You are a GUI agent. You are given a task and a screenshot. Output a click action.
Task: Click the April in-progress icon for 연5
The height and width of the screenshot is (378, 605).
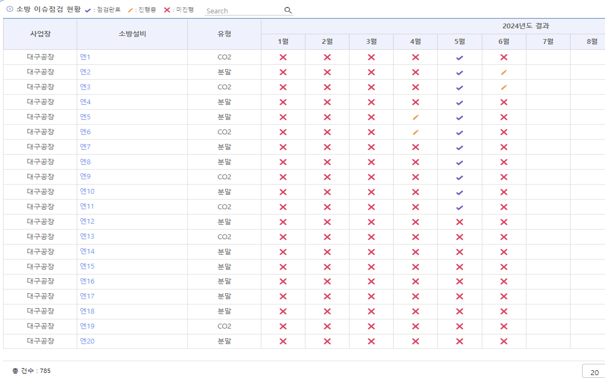point(415,117)
